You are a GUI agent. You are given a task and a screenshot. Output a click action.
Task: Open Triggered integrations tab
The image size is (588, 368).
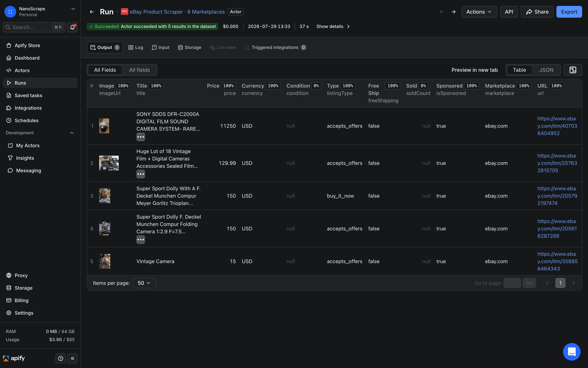point(275,47)
